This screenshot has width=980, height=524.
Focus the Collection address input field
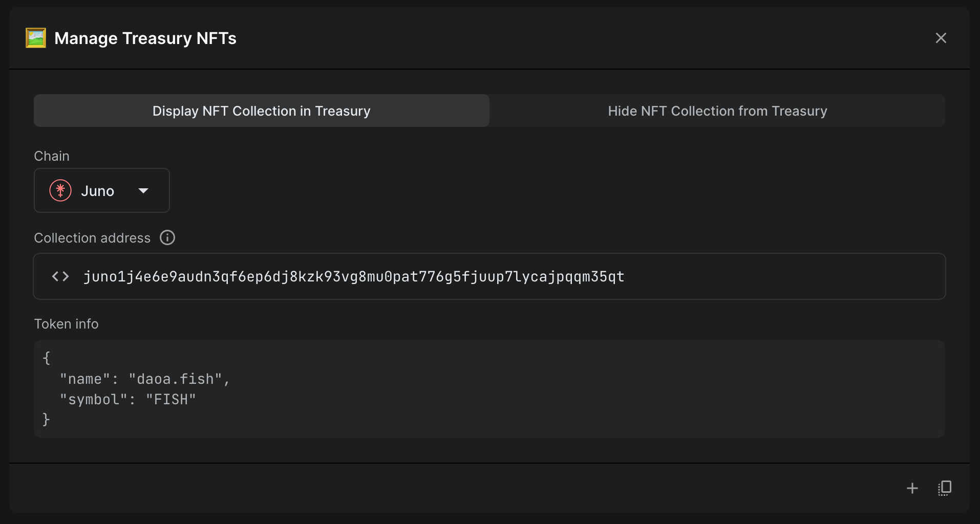768,277
